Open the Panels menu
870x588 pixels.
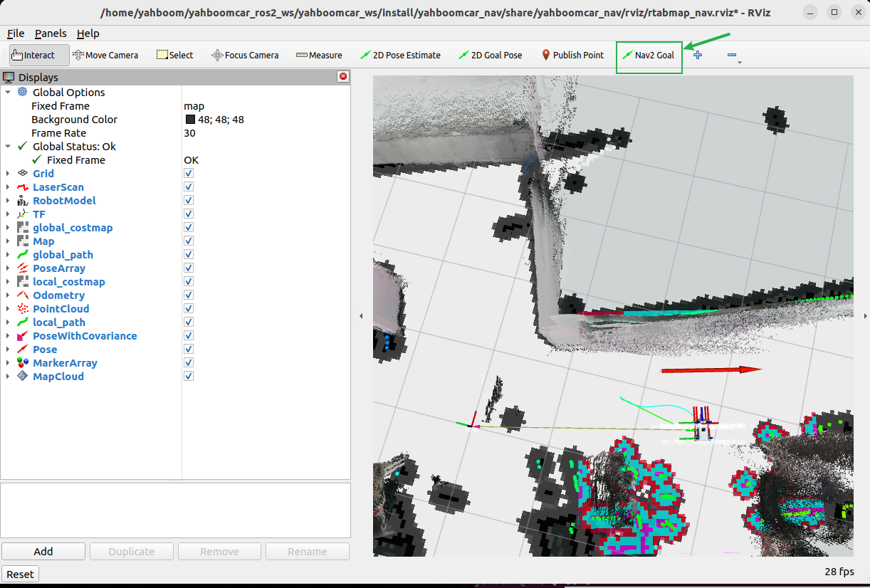point(51,33)
